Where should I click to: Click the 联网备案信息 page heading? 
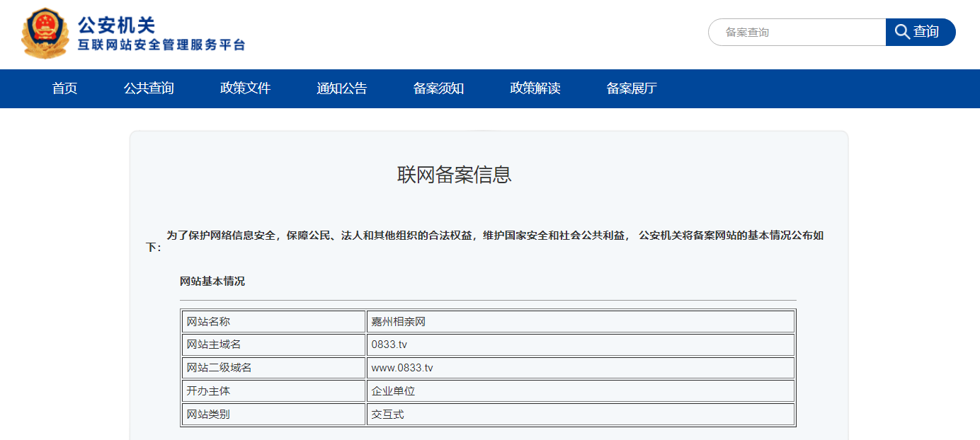click(x=454, y=175)
